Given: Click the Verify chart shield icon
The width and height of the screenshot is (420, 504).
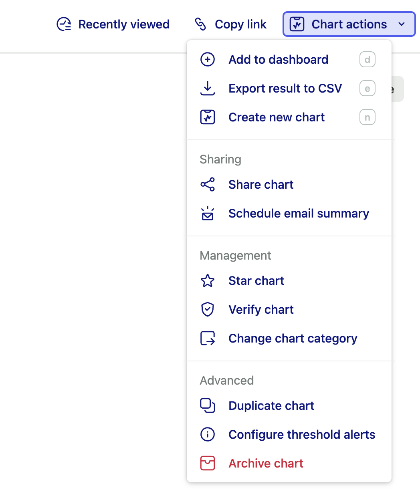Looking at the screenshot, I should click(208, 310).
